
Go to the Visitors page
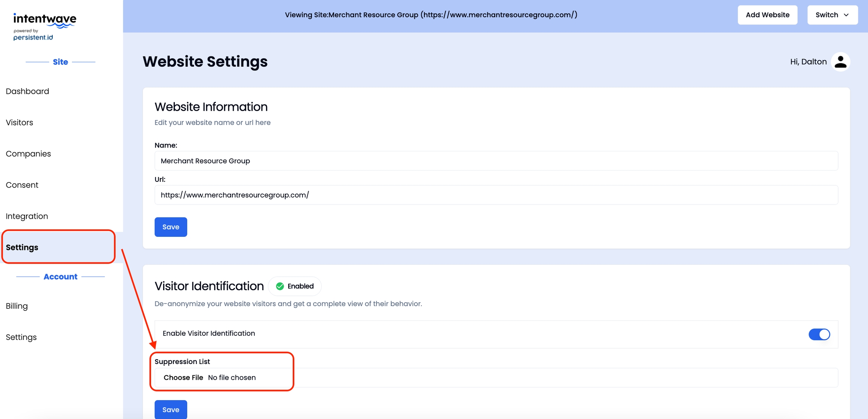(x=20, y=122)
